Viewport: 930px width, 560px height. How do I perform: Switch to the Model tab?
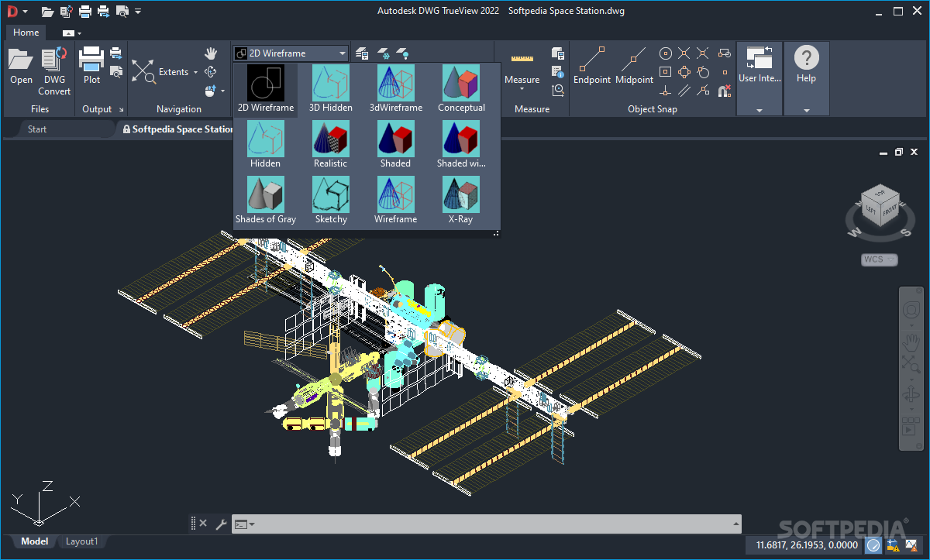pos(34,541)
